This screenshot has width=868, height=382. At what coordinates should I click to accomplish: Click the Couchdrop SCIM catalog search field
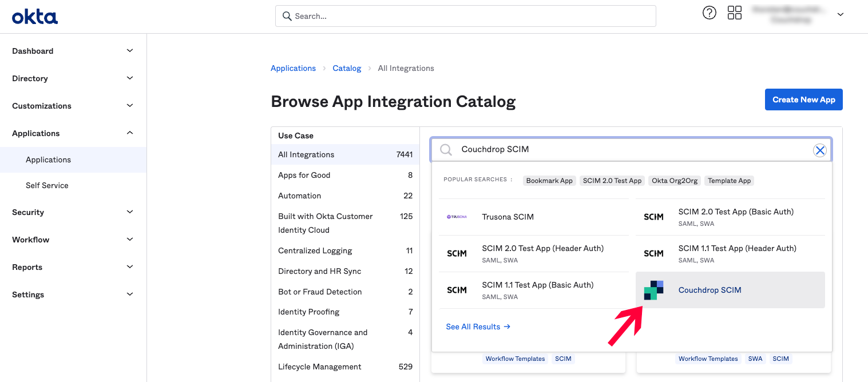point(631,150)
